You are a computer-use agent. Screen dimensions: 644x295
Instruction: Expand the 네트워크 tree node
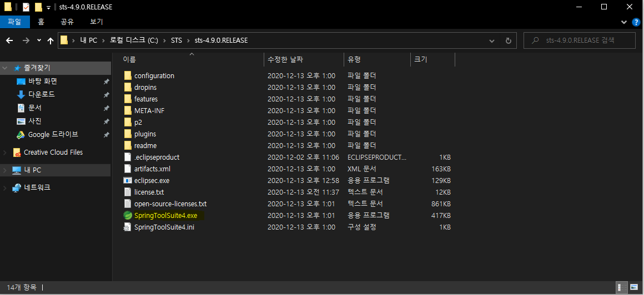coord(5,188)
